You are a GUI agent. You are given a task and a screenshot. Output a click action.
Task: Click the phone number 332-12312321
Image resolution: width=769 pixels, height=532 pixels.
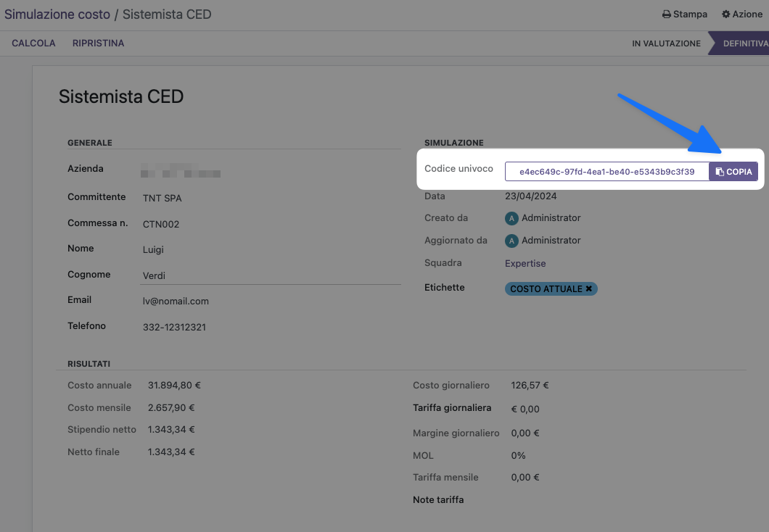174,327
